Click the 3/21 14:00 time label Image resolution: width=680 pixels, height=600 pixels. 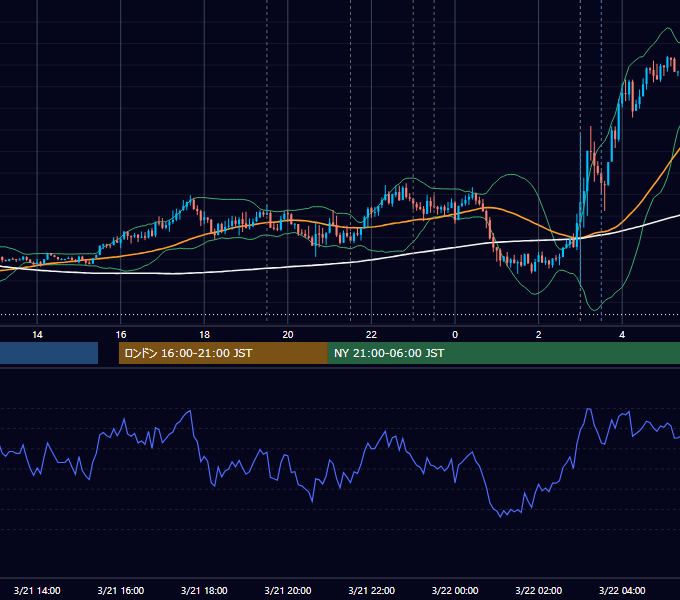pyautogui.click(x=37, y=590)
